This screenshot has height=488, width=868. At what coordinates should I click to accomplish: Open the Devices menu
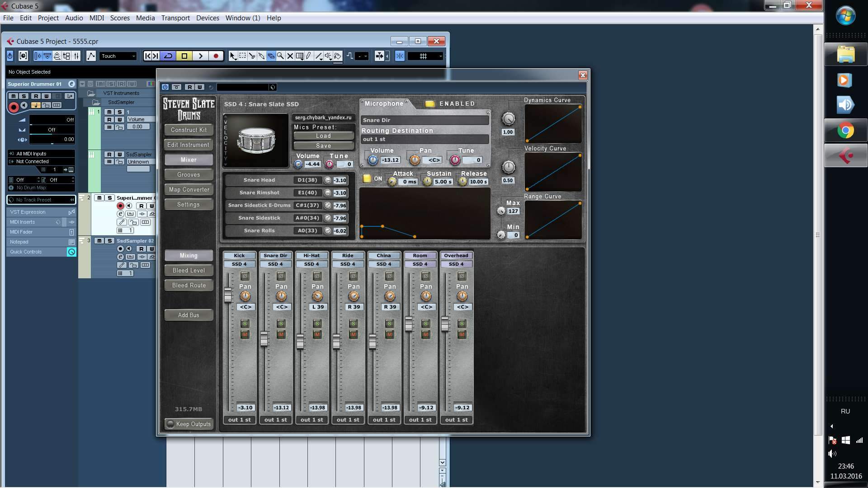[208, 18]
